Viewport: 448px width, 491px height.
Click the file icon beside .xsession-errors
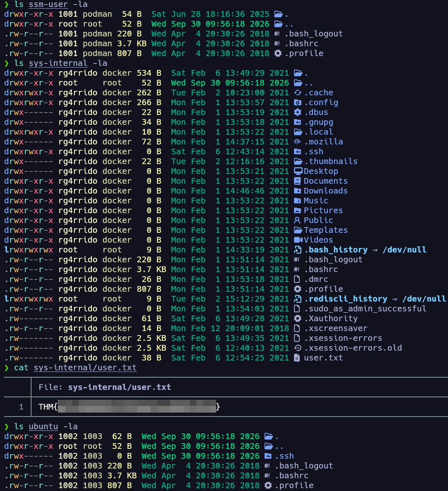(298, 338)
